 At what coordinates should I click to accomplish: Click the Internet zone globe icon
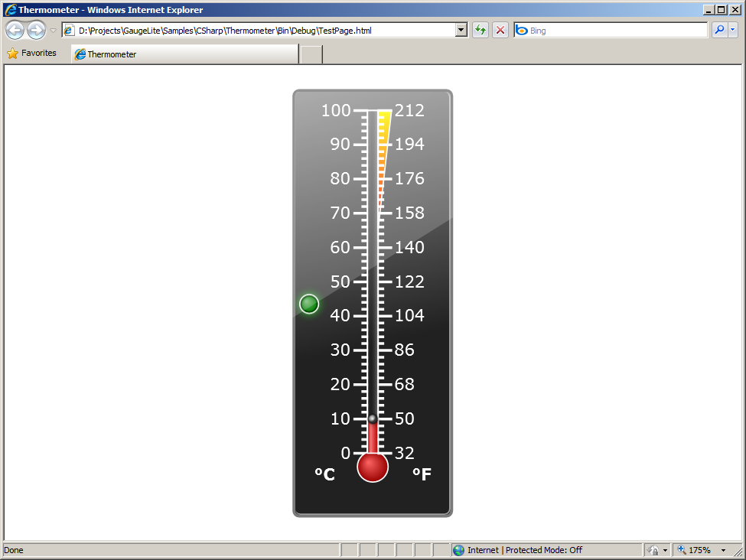click(458, 550)
